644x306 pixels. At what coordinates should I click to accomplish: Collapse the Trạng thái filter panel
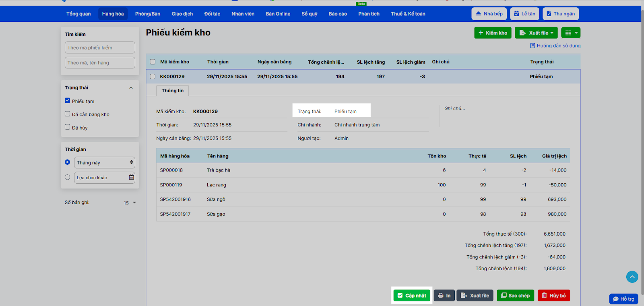[x=131, y=88]
